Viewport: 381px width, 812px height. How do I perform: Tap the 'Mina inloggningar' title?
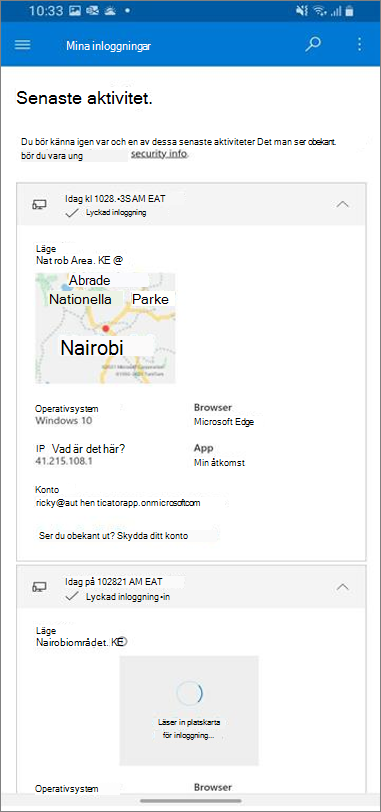click(109, 46)
